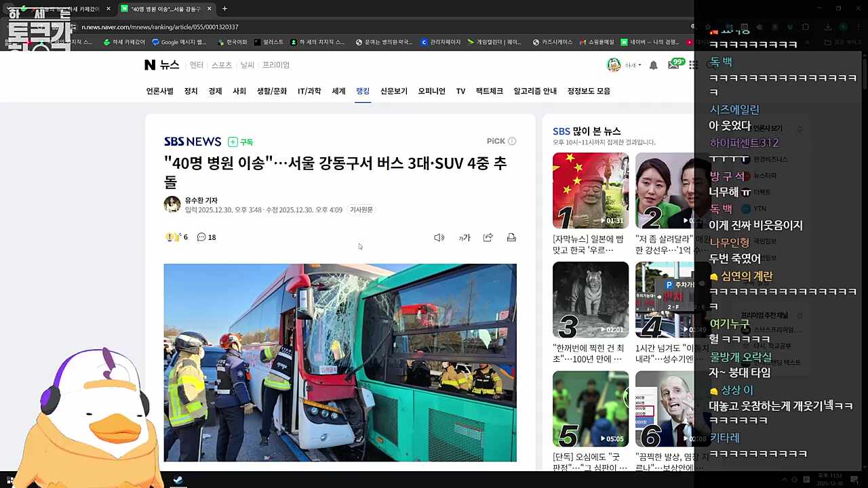Click the article reaction emoji icon
This screenshot has height=488, width=868.
click(172, 237)
